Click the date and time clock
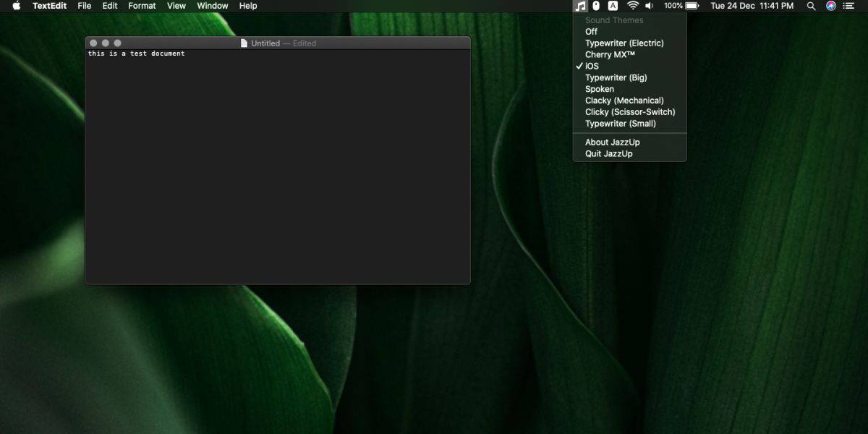 tap(752, 6)
